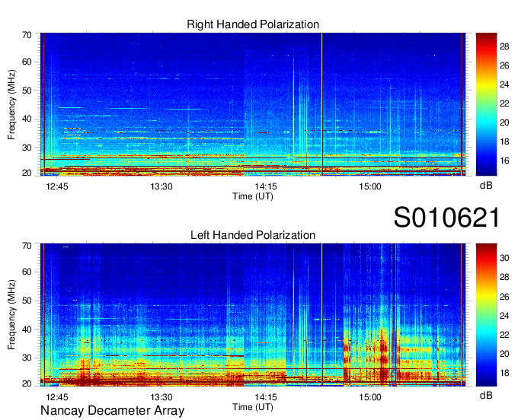Click the dB label under lower colorbar
The height and width of the screenshot is (420, 518).
tap(486, 395)
